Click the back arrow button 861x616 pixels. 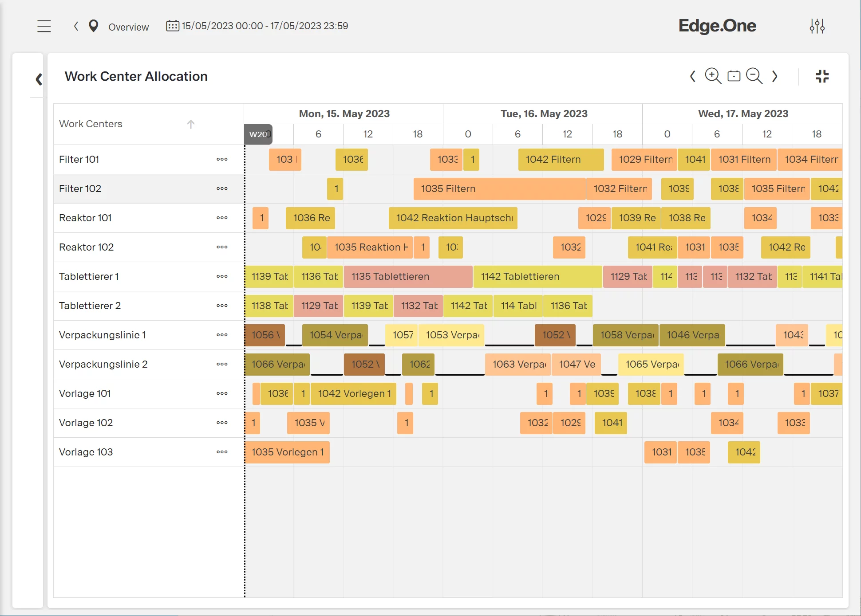[x=75, y=26]
